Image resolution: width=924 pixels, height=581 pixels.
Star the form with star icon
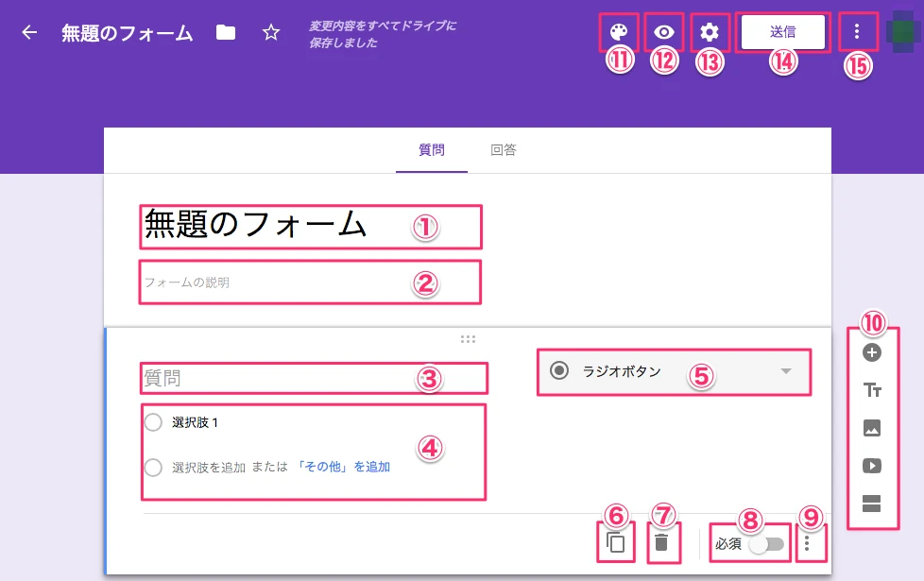(271, 32)
